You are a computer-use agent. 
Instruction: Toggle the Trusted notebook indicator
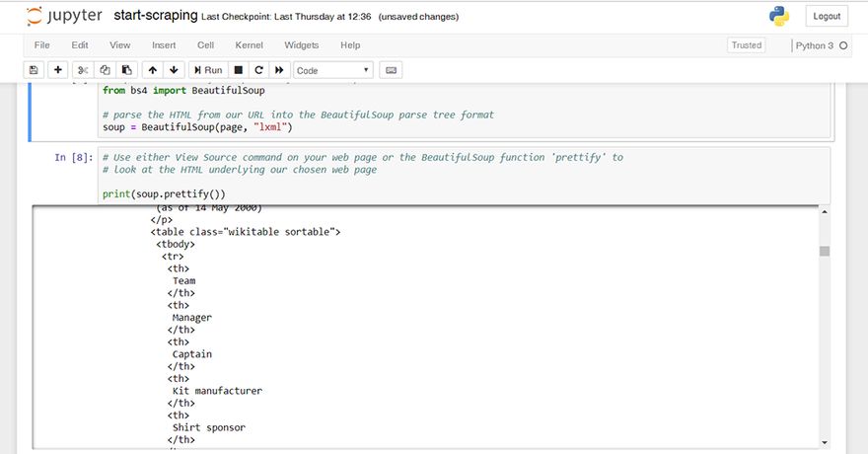[746, 45]
